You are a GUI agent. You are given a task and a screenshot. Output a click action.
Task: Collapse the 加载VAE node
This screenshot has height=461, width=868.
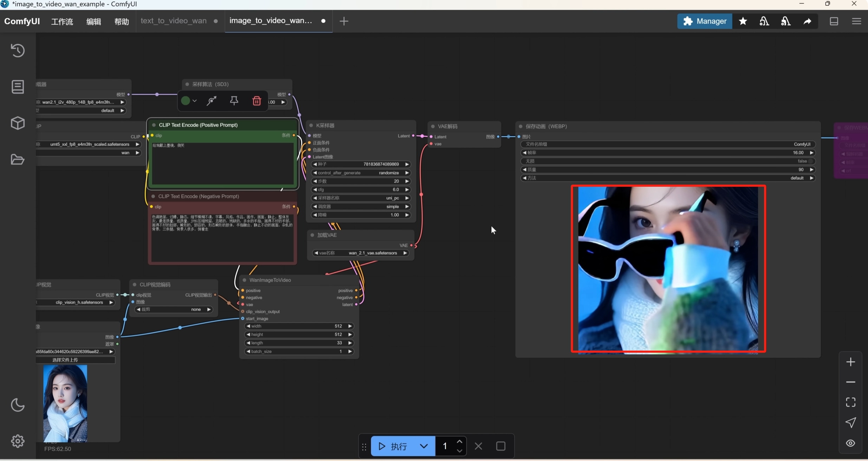point(312,235)
